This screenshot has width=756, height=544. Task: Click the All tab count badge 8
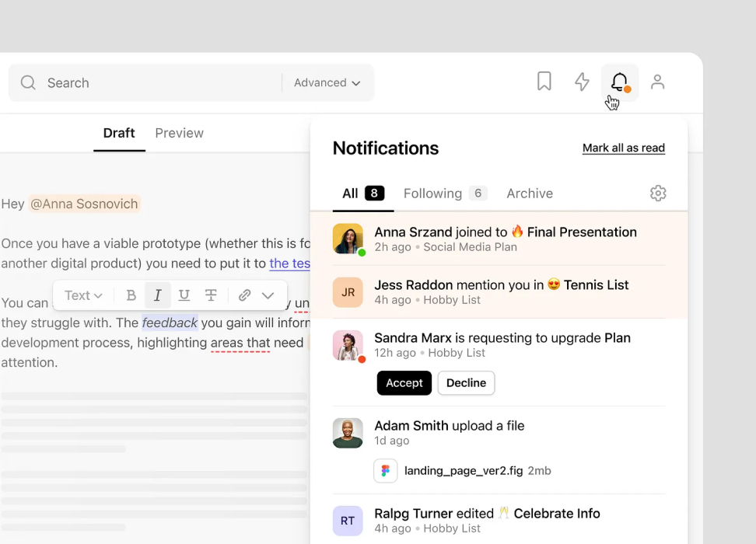tap(375, 194)
